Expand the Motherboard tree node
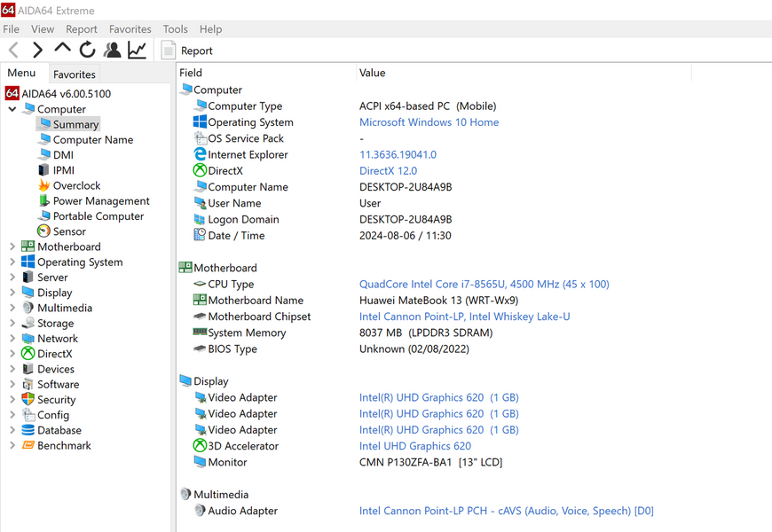The image size is (772, 532). 12,246
